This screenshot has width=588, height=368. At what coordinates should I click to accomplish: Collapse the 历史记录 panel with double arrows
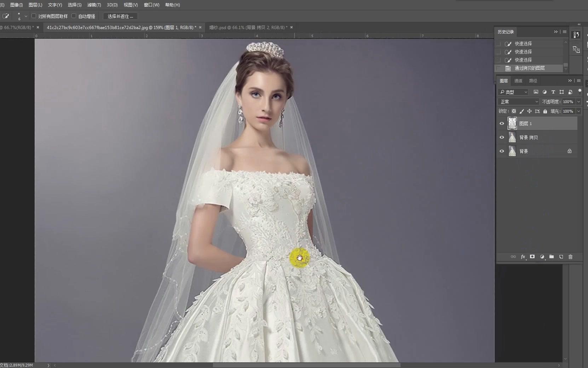tap(556, 32)
